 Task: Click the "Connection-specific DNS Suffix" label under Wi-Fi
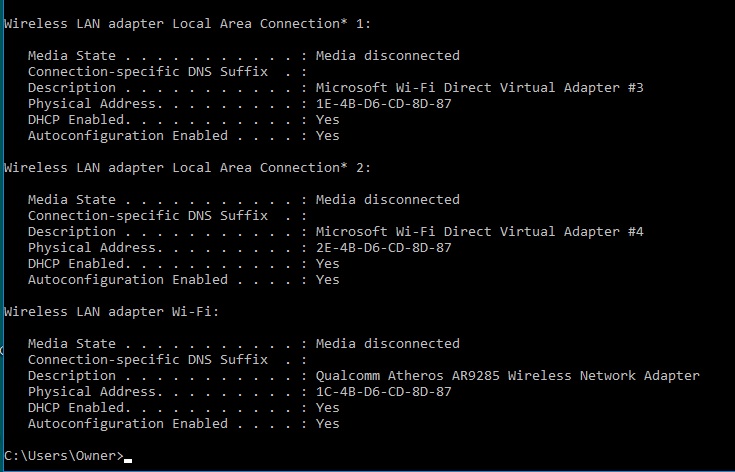click(x=147, y=359)
